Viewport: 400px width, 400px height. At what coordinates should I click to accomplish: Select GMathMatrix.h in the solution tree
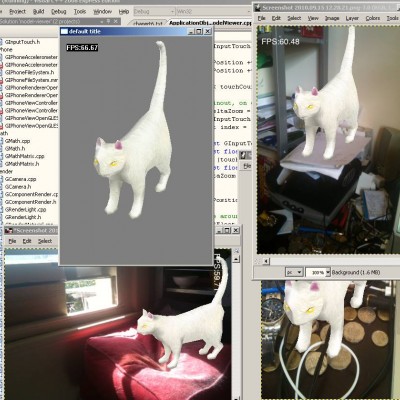pos(22,164)
